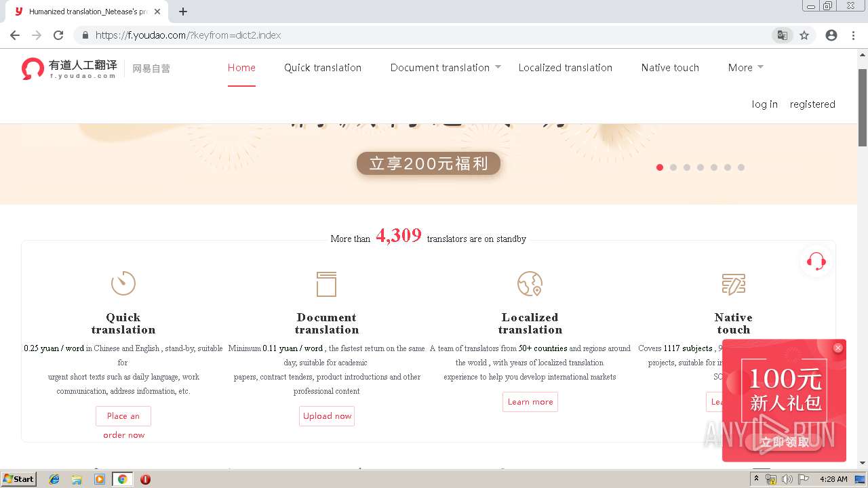Click the taskbar clock showing 4:28 AM
This screenshot has width=868, height=488.
coord(833,479)
